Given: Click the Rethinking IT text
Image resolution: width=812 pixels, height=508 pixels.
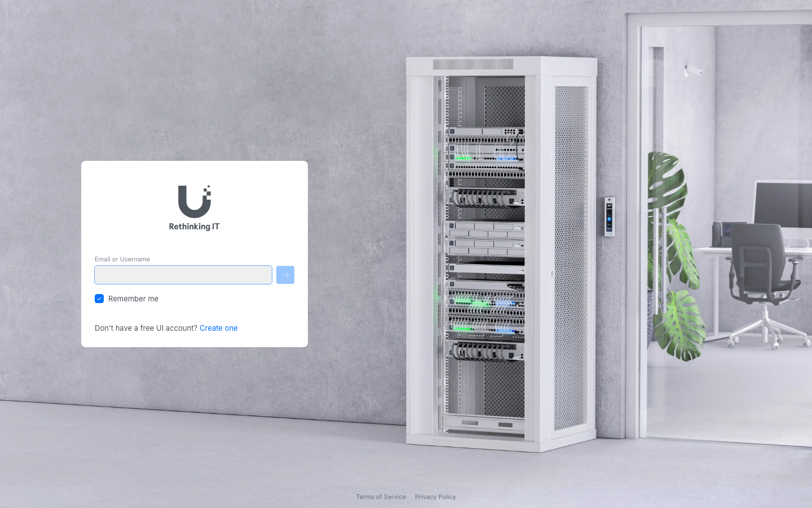Looking at the screenshot, I should pyautogui.click(x=195, y=226).
